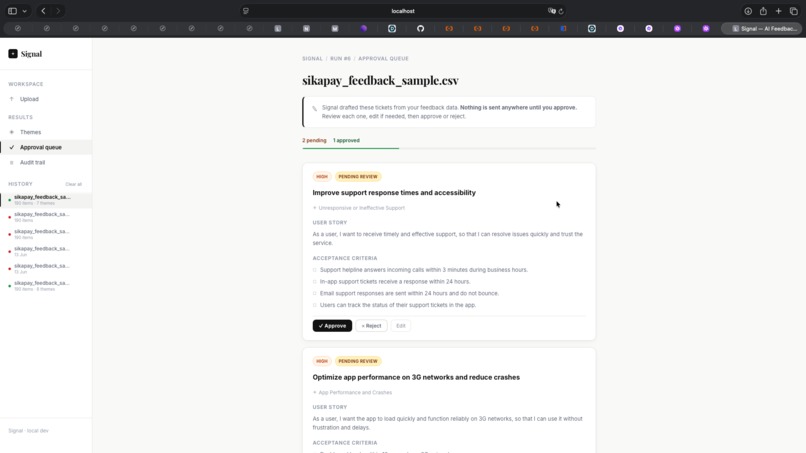
Task: Open the page menu icon in address bar
Action: tap(246, 11)
